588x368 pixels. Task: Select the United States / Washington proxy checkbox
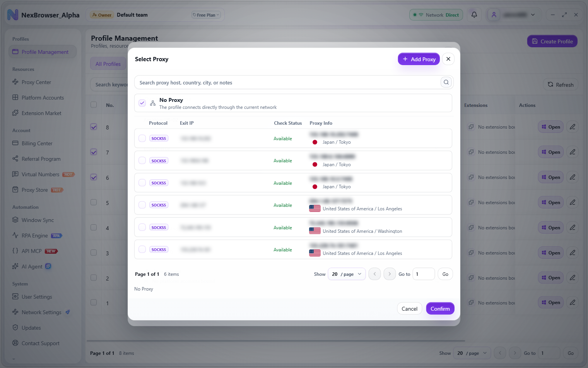point(142,227)
